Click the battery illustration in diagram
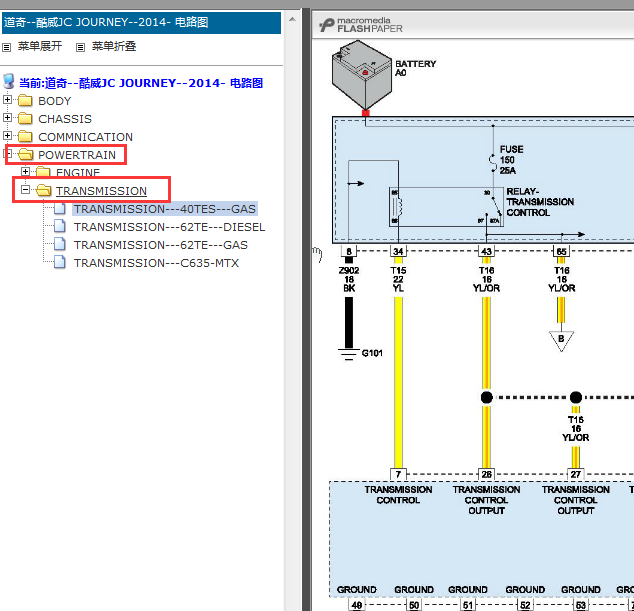 (x=362, y=75)
